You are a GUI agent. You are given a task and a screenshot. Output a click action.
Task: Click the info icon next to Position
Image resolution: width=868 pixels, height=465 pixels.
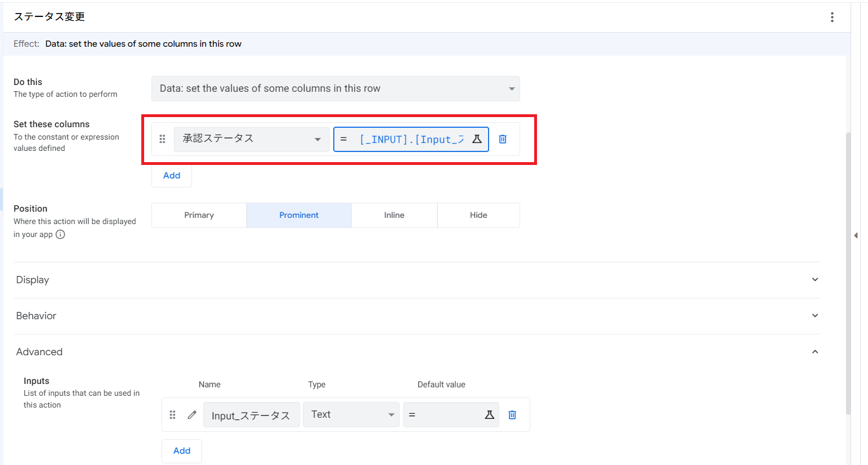tap(60, 235)
